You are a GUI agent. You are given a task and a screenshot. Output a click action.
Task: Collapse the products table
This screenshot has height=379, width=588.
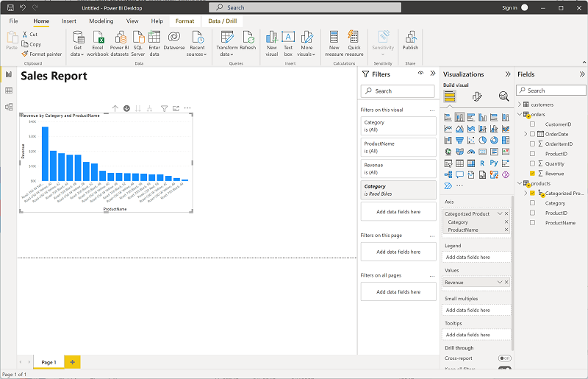tap(520, 183)
